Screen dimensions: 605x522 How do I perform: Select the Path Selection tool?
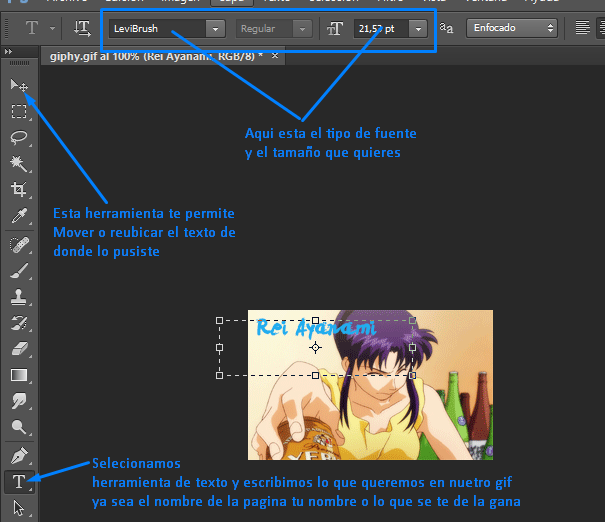click(19, 508)
